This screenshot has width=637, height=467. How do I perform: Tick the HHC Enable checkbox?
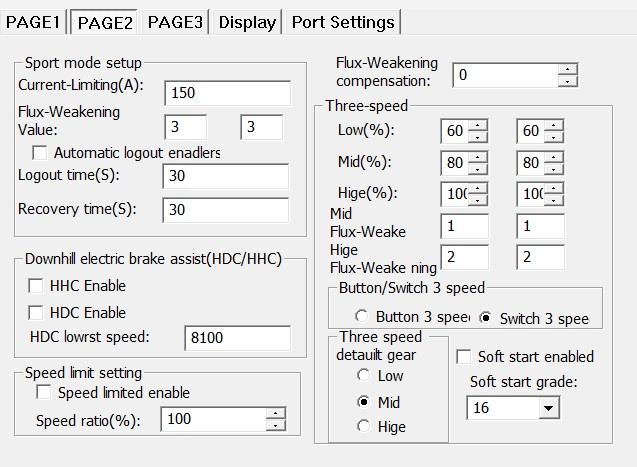point(37,286)
